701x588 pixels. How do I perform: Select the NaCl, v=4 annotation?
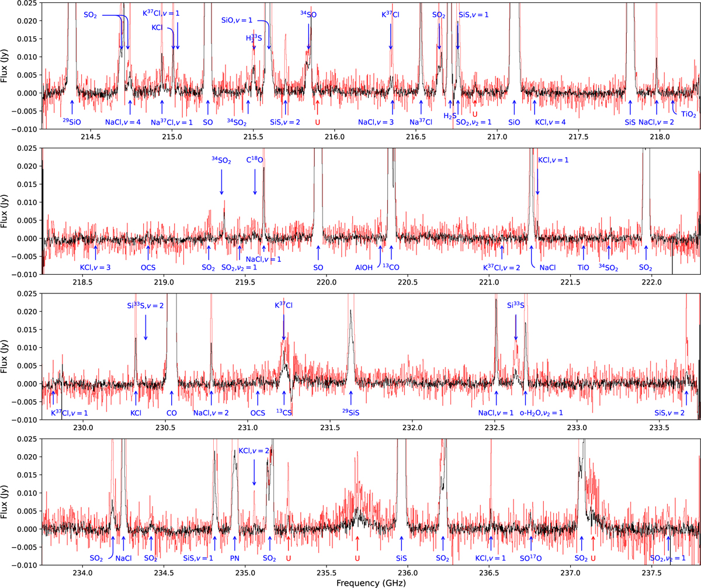[123, 122]
